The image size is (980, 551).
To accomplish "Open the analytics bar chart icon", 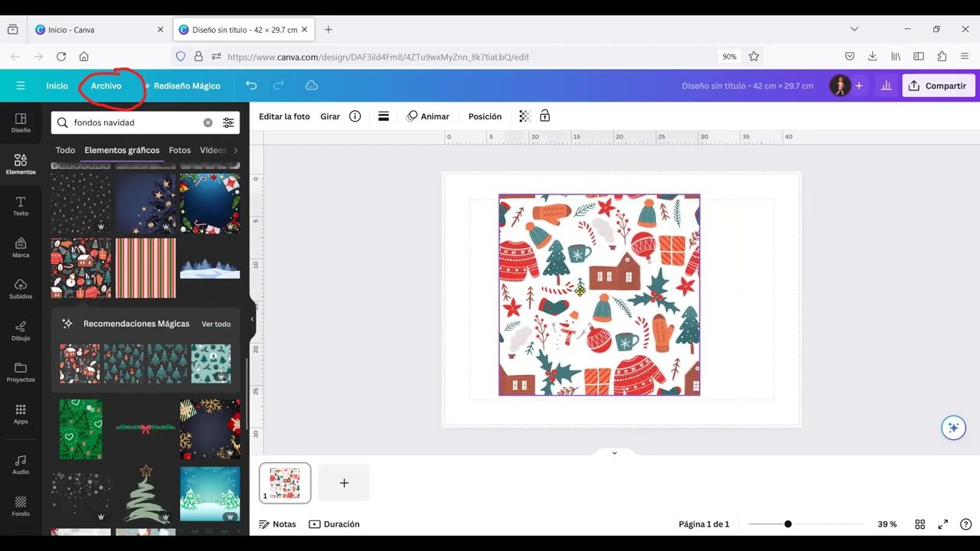I will [x=886, y=86].
